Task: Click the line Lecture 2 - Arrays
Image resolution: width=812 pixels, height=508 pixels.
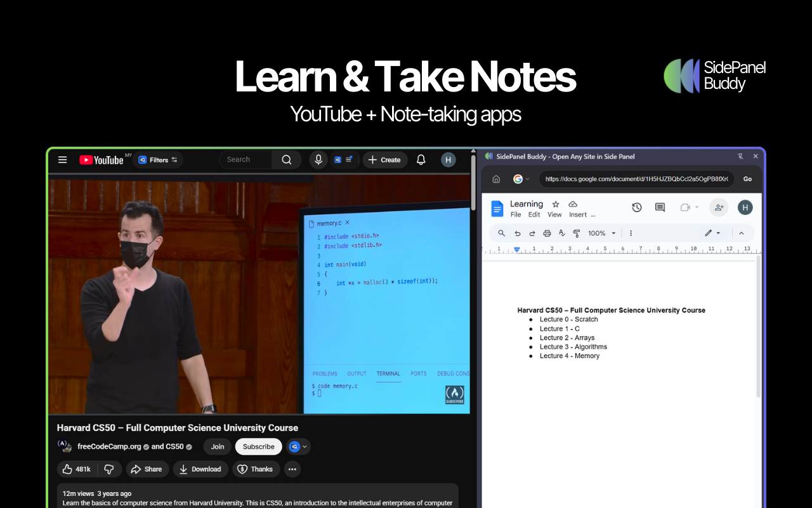Action: coord(567,338)
